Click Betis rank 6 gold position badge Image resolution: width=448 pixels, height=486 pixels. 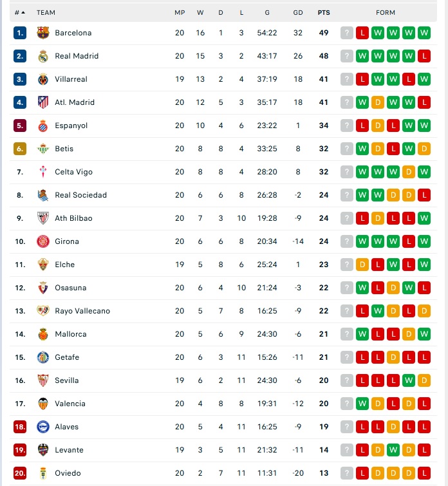click(x=20, y=149)
